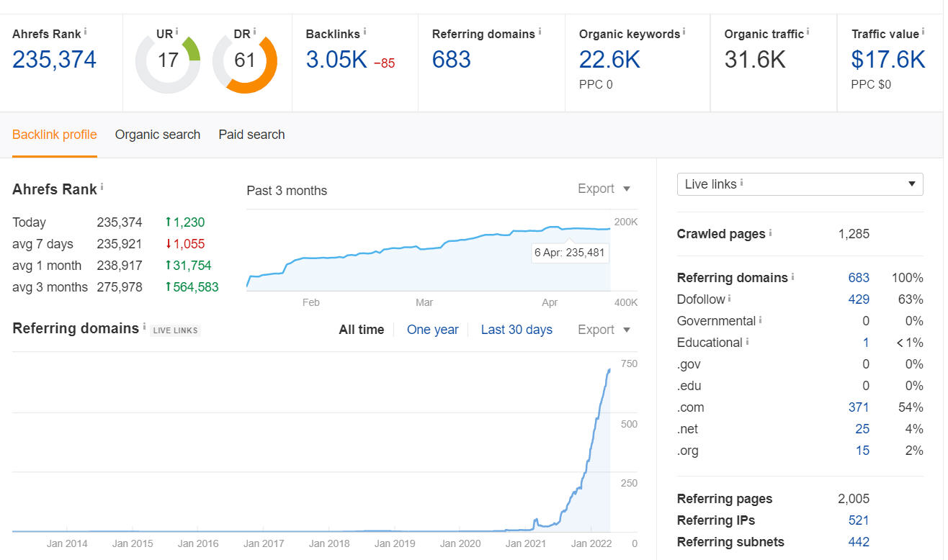Click the info icon inside the Live links selector
The image size is (948, 560).
point(741,183)
